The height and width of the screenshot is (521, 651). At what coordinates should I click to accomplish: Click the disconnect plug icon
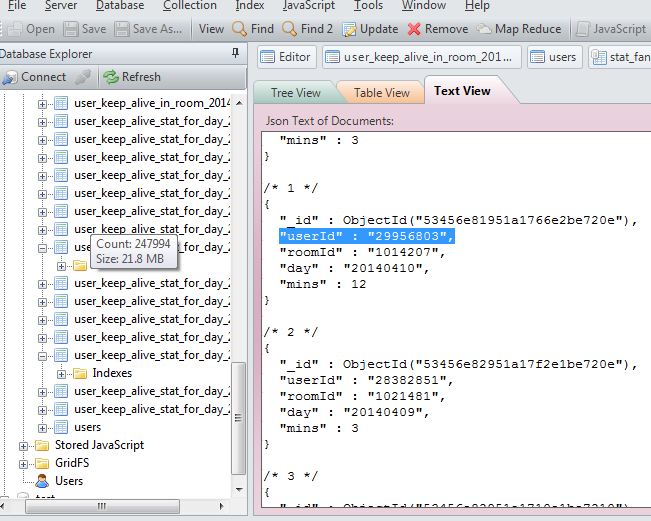pos(83,77)
